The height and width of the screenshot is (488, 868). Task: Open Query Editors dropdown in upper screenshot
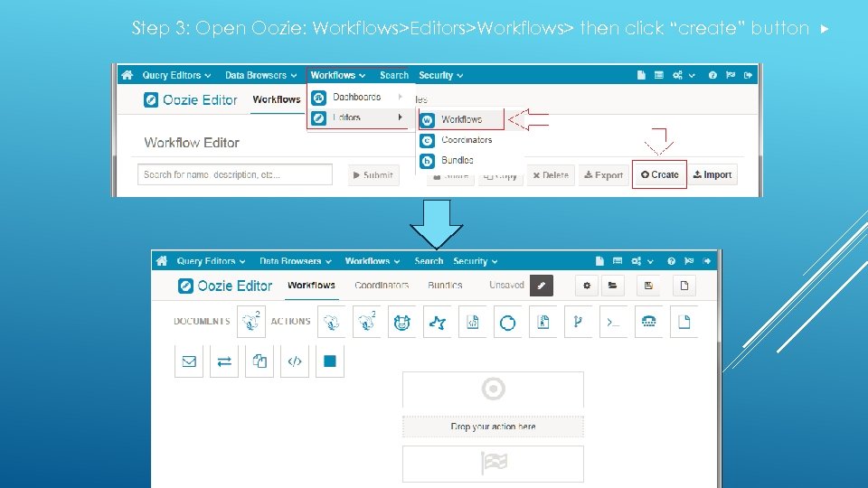click(176, 75)
